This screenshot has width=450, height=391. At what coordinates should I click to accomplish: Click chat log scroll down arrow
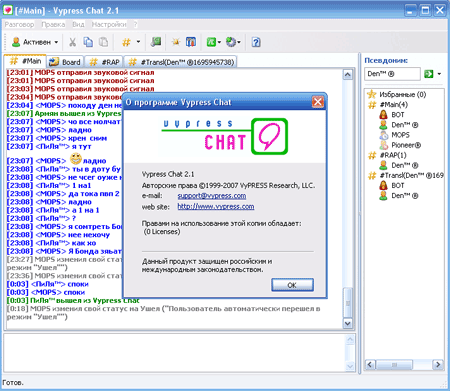click(348, 323)
